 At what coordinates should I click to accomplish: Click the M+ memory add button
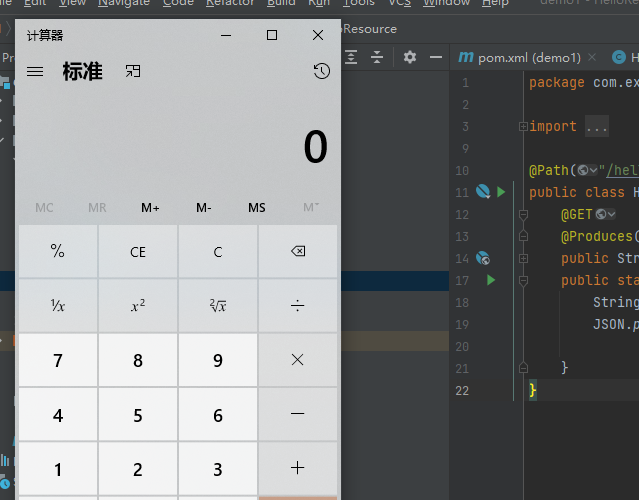point(150,208)
